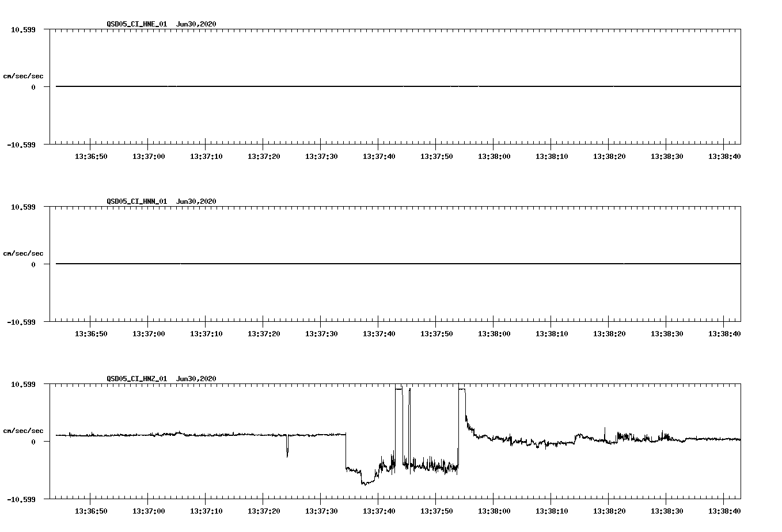Click the QSD05_CI_HNZ_01 plot title
The width and height of the screenshot is (782, 532).
coord(161,379)
